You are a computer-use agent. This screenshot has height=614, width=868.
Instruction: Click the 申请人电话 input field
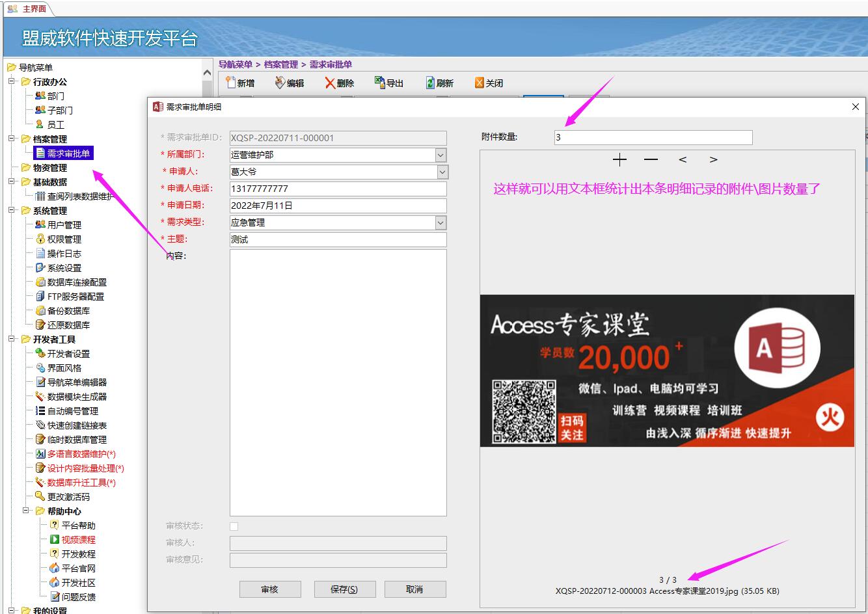(338, 189)
